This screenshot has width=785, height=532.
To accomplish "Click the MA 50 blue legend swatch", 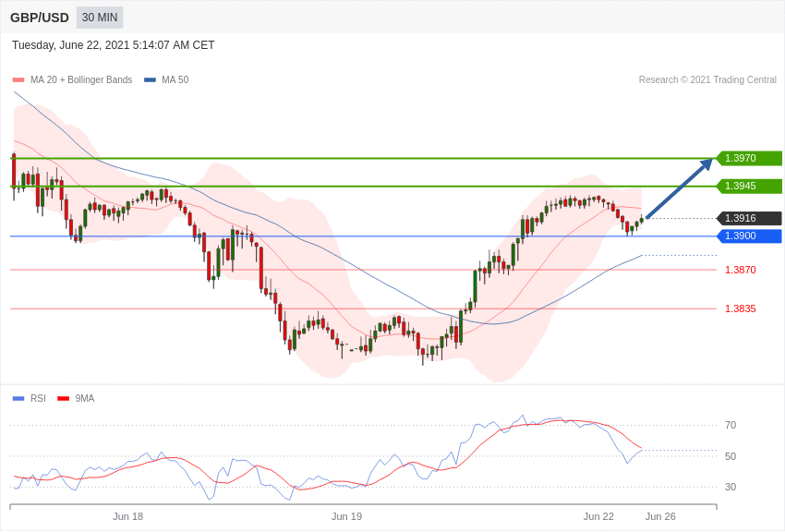I will coord(150,80).
